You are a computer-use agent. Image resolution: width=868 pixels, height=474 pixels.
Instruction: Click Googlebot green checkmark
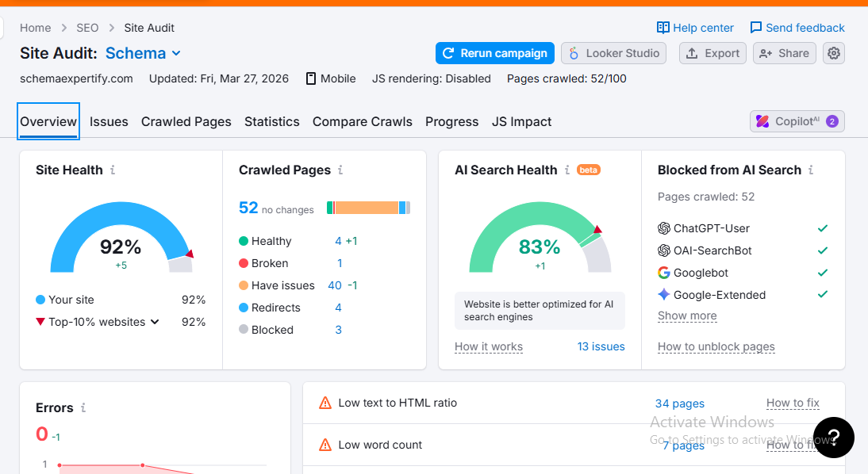[x=823, y=273]
